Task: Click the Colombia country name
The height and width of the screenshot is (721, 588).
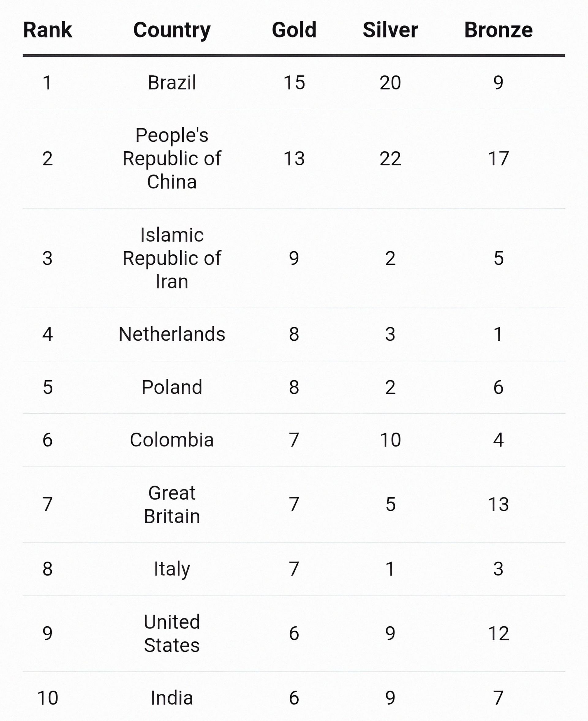Action: click(172, 440)
